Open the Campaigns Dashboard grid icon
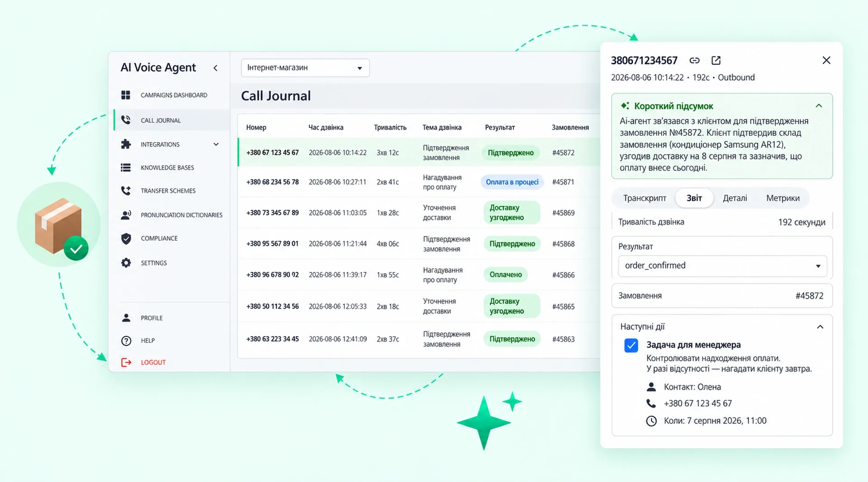Image resolution: width=868 pixels, height=482 pixels. (126, 95)
